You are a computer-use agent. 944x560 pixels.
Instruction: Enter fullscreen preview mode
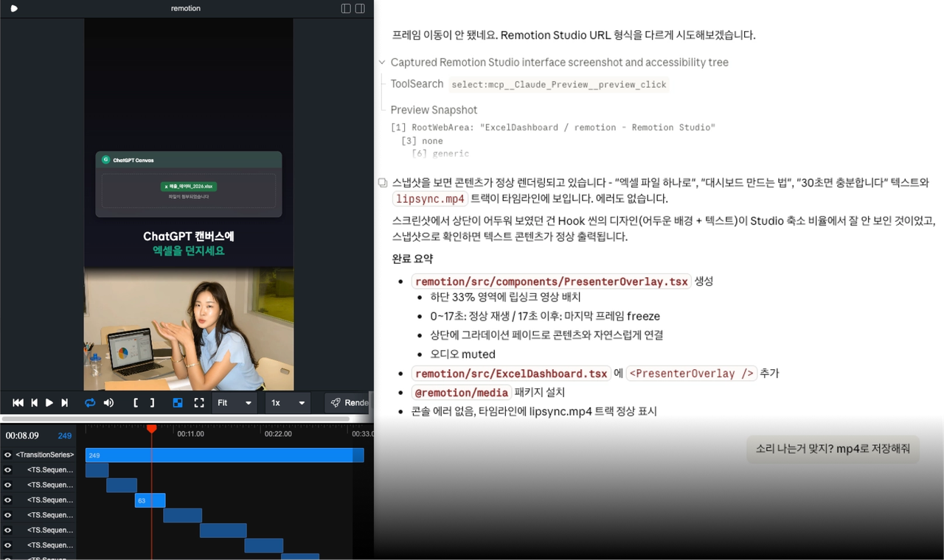199,403
